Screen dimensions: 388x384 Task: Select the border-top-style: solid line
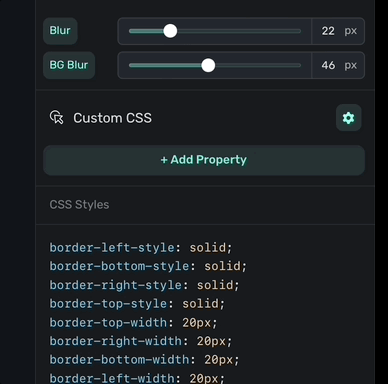(137, 304)
